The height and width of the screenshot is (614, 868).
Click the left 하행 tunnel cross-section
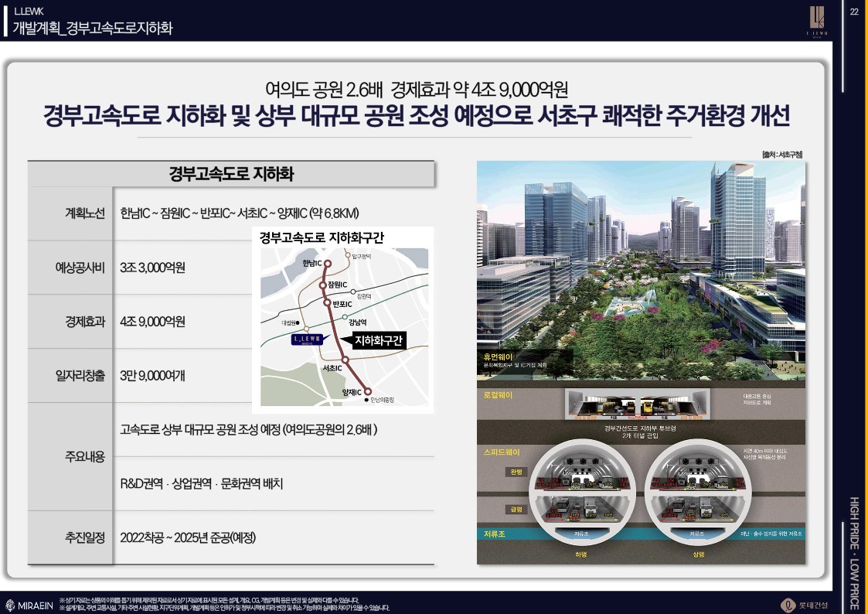pos(580,495)
